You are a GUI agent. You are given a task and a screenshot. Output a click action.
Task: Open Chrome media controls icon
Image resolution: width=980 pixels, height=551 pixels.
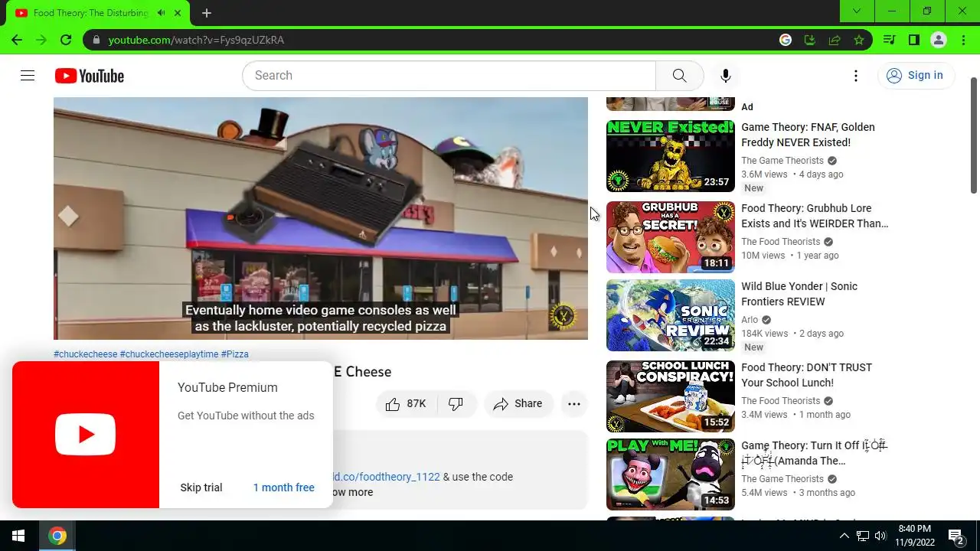click(x=889, y=40)
